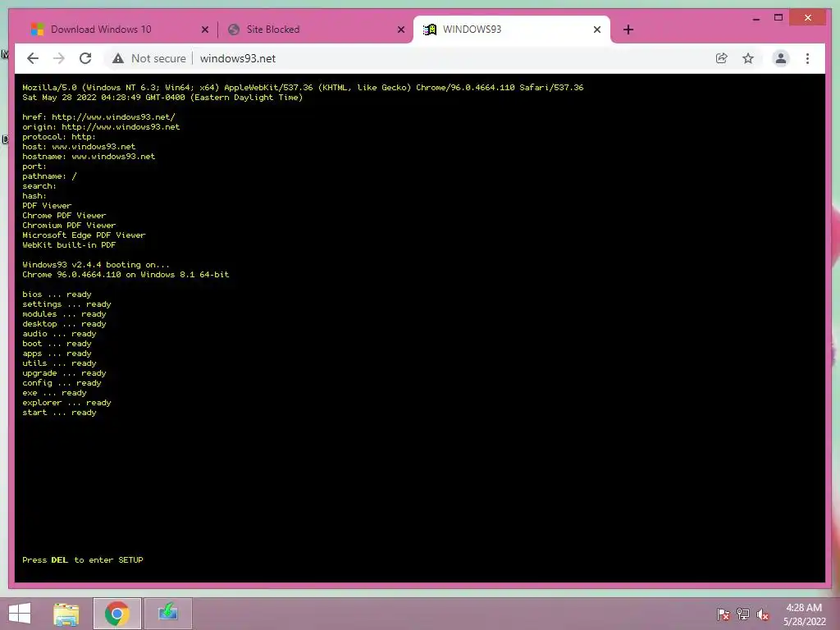Viewport: 840px width, 630px height.
Task: Bookmark this tab with the star icon
Action: pos(748,58)
